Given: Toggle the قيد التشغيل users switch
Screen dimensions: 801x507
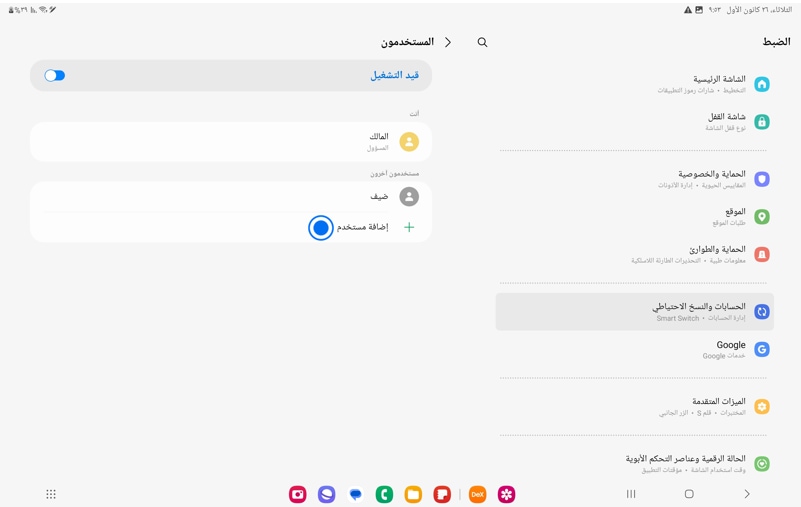Looking at the screenshot, I should (55, 76).
